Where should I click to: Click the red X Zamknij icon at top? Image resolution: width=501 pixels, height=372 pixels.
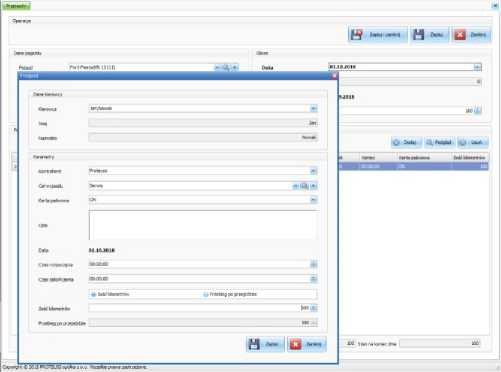click(460, 35)
